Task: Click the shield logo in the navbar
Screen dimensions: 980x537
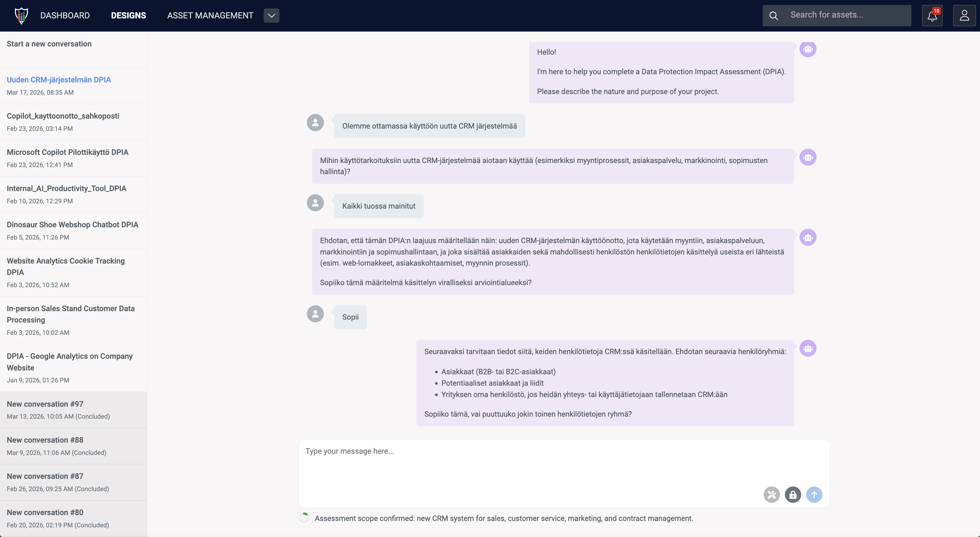Action: click(21, 15)
